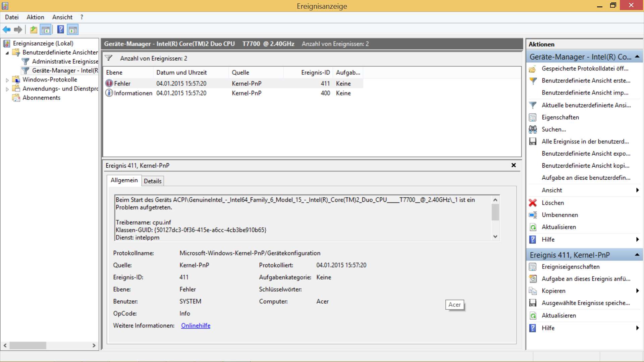Image resolution: width=644 pixels, height=362 pixels.
Task: Click the Abonnements tree icon
Action: point(16,98)
